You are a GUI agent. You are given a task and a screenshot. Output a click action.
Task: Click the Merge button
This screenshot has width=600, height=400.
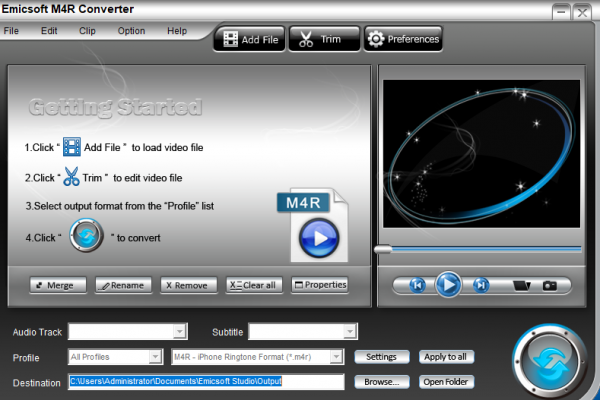[x=58, y=286]
